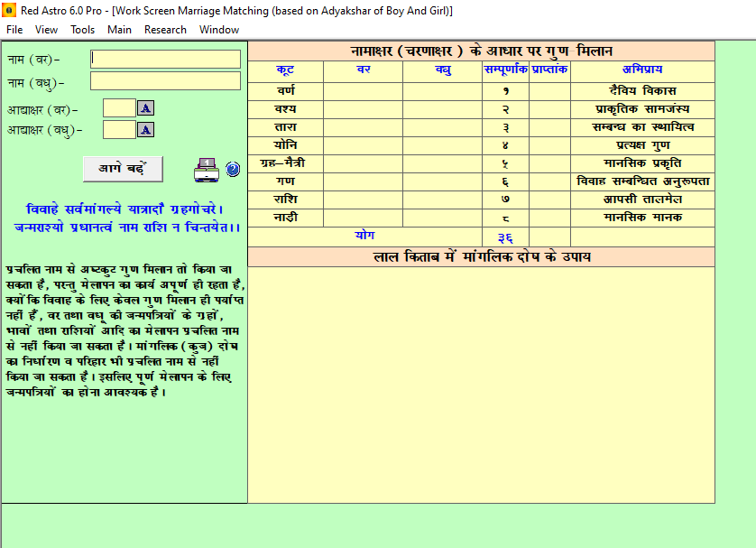Click the 'A' icon beside groom's initial box
756x548 pixels.
pyautogui.click(x=145, y=108)
